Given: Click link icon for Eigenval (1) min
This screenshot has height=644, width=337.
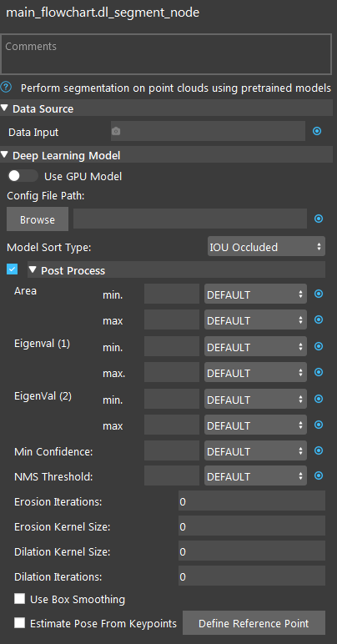Looking at the screenshot, I should click(x=319, y=346).
